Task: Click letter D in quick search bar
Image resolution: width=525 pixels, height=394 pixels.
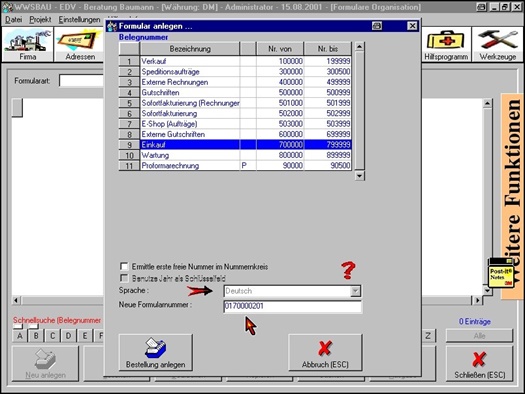Action: (68, 336)
